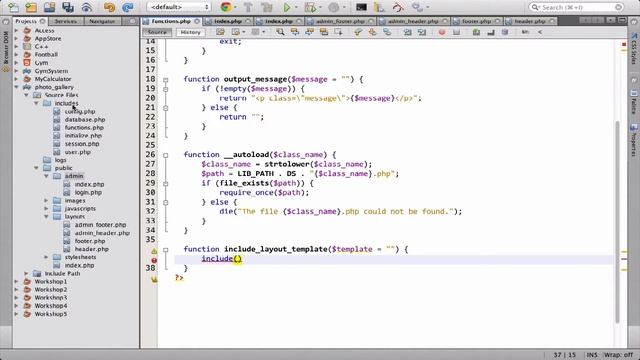This screenshot has height=360, width=640.
Task: Open the admin_footer.php editor tab
Action: click(x=340, y=21)
